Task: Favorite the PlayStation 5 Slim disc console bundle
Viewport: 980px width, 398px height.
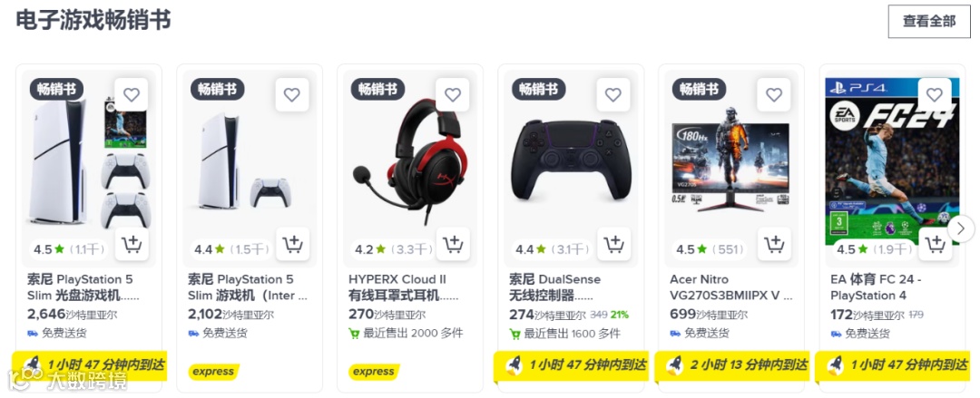Action: click(132, 95)
